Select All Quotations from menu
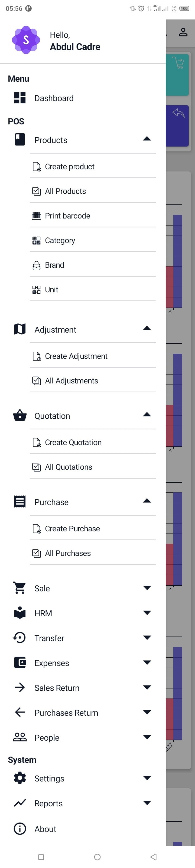Screen dimensions: 195x868 (69, 467)
